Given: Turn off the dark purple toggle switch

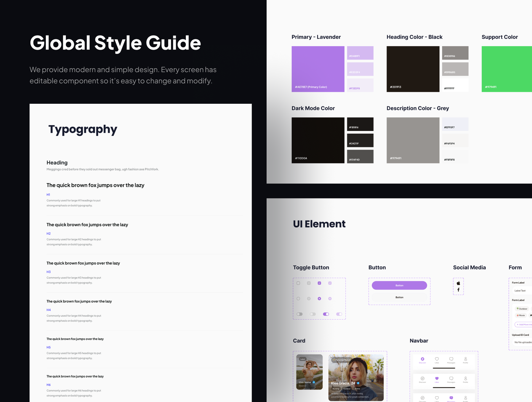Looking at the screenshot, I should tap(326, 314).
